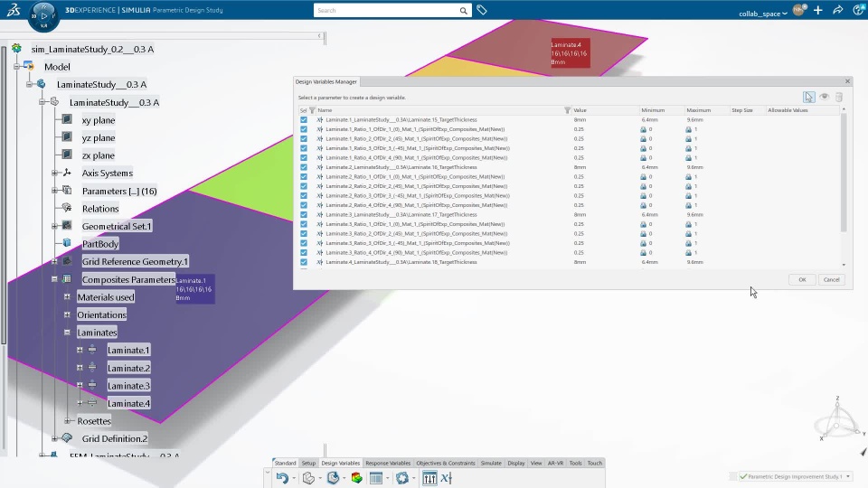This screenshot has height=488, width=868.
Task: Click the grey part model icon
Action: pos(308,478)
